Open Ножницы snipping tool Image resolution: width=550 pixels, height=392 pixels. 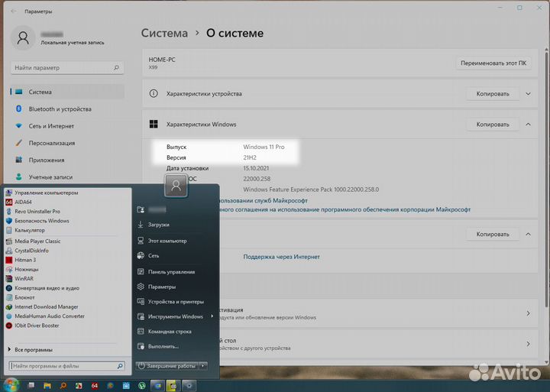click(x=22, y=270)
